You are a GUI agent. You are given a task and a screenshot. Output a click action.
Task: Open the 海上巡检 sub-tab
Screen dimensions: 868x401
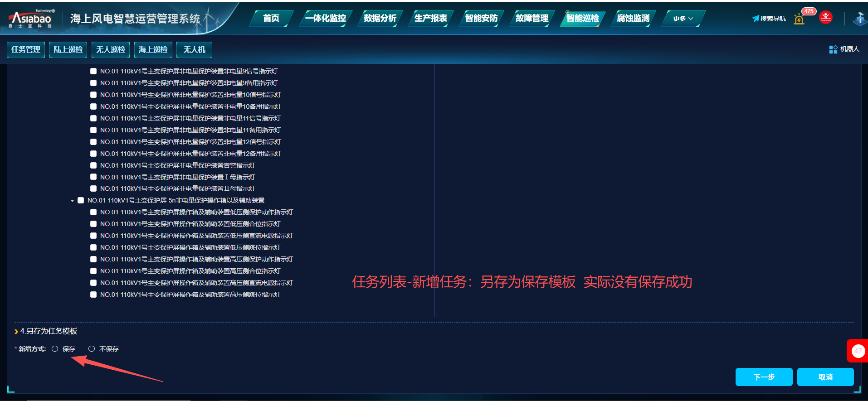[x=153, y=49]
